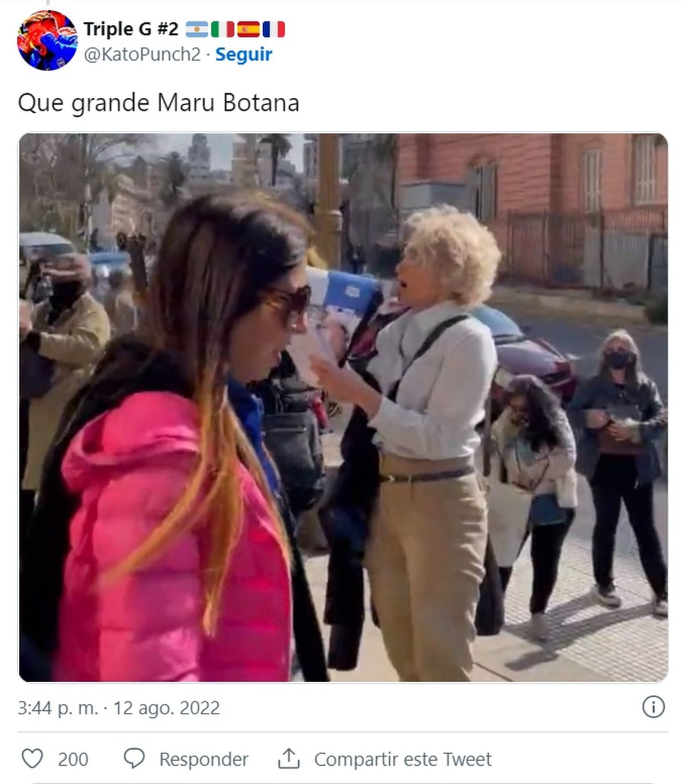Click the France flag emoji in the name

coord(274,29)
